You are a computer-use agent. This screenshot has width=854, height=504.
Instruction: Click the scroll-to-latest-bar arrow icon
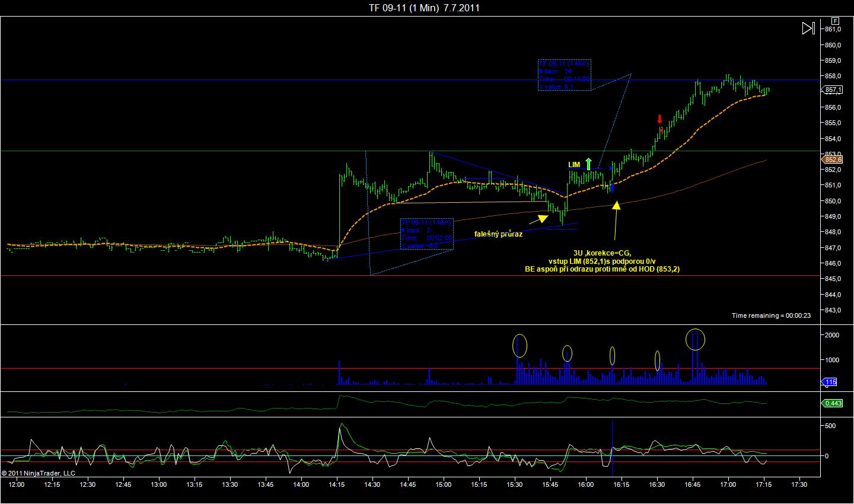click(x=808, y=28)
